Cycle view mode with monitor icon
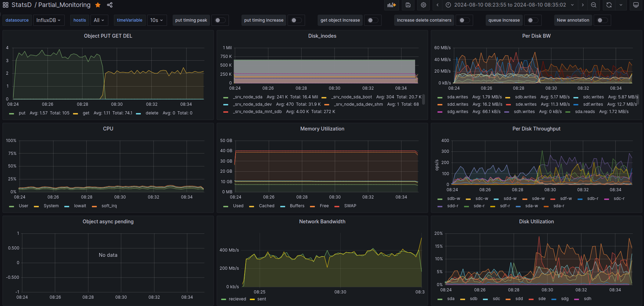 [x=636, y=5]
